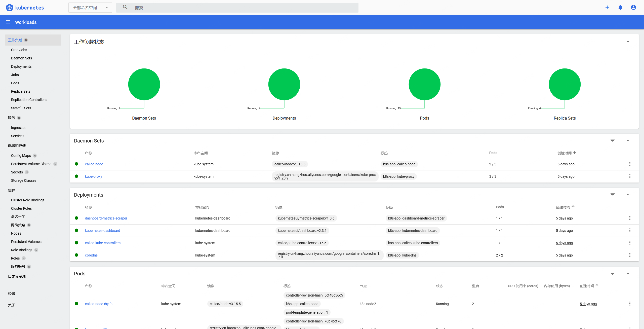Open the actions menu for calico-node-6rpfn pod
Viewport: 644px width, 329px height.
pyautogui.click(x=630, y=304)
